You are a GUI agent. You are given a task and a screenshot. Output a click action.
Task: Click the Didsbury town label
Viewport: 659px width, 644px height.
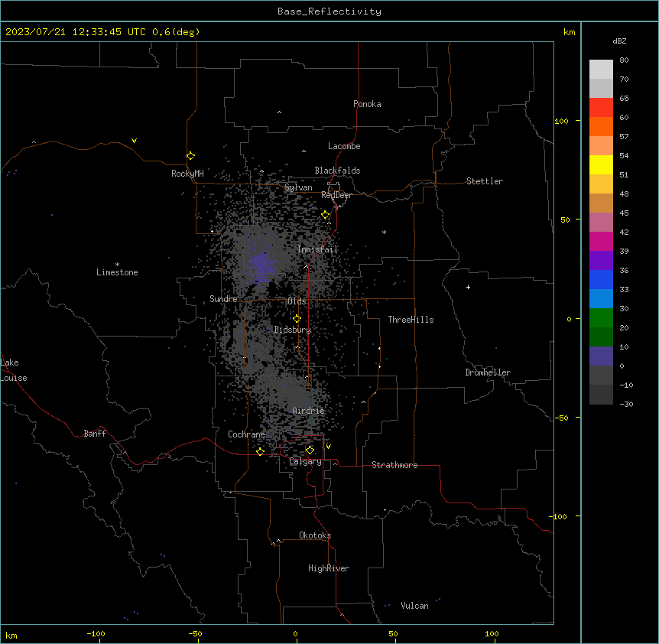293,330
